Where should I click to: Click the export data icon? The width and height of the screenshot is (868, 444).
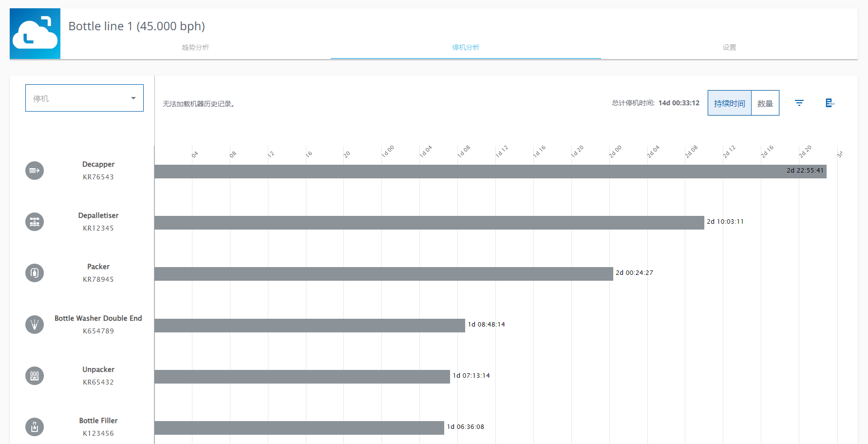pyautogui.click(x=830, y=103)
